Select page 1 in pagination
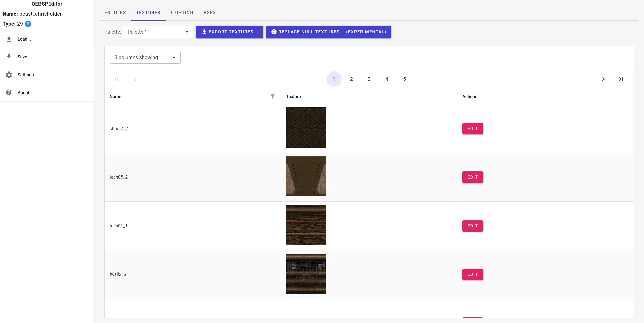 pyautogui.click(x=334, y=79)
